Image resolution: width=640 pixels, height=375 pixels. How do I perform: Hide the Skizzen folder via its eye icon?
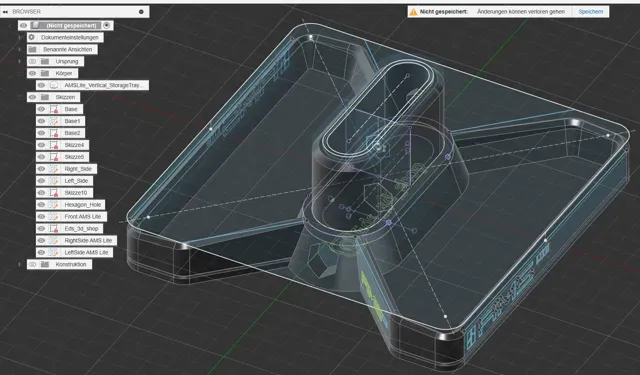tap(33, 97)
